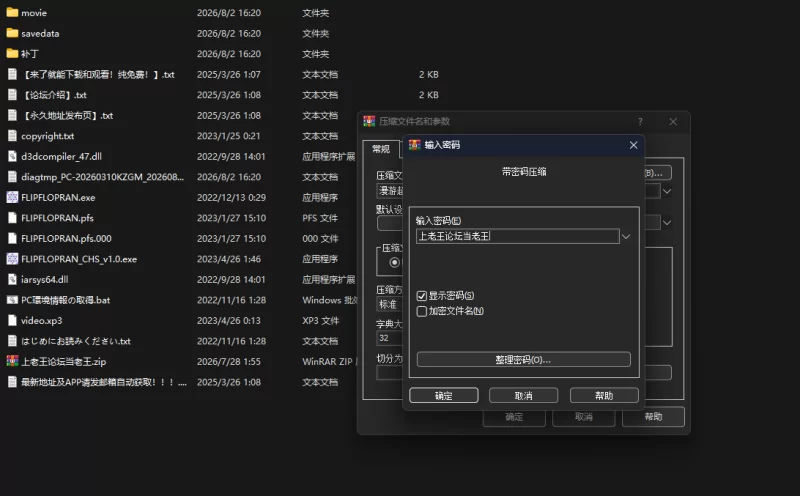The image size is (800, 496).
Task: Click 帮助 in the 压缩文件名和参数 dialog
Action: (x=654, y=416)
